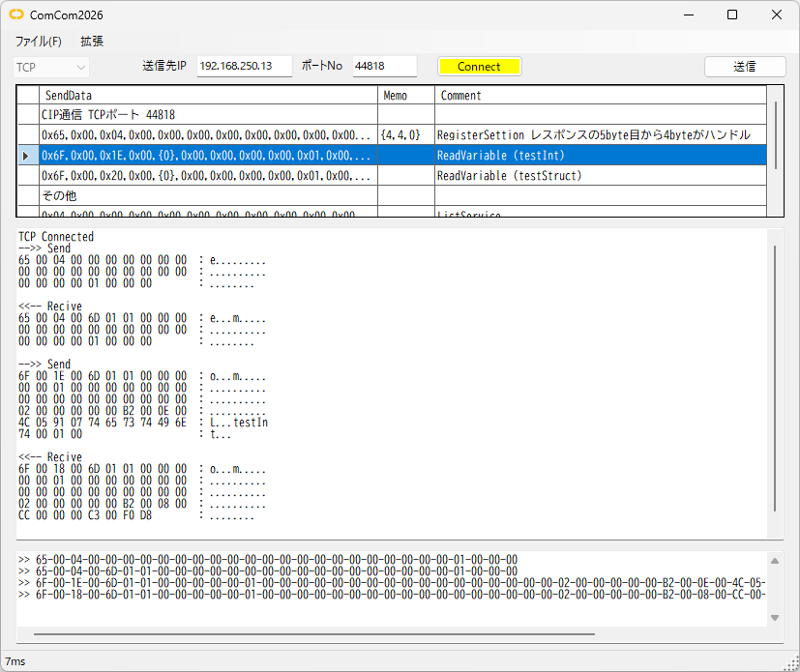This screenshot has width=800, height=672.
Task: Select the SendData column header
Action: point(208,96)
